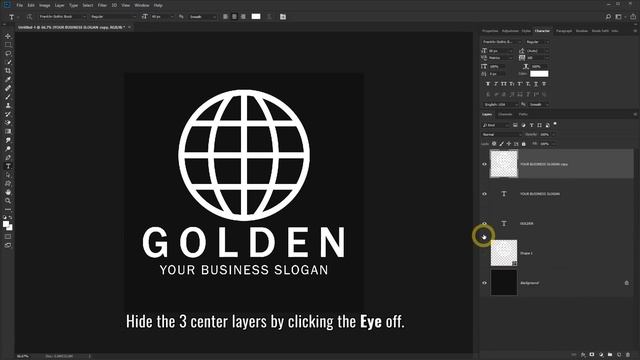Open the layer Kind filter dropdown
640x360 pixels.
point(496,125)
